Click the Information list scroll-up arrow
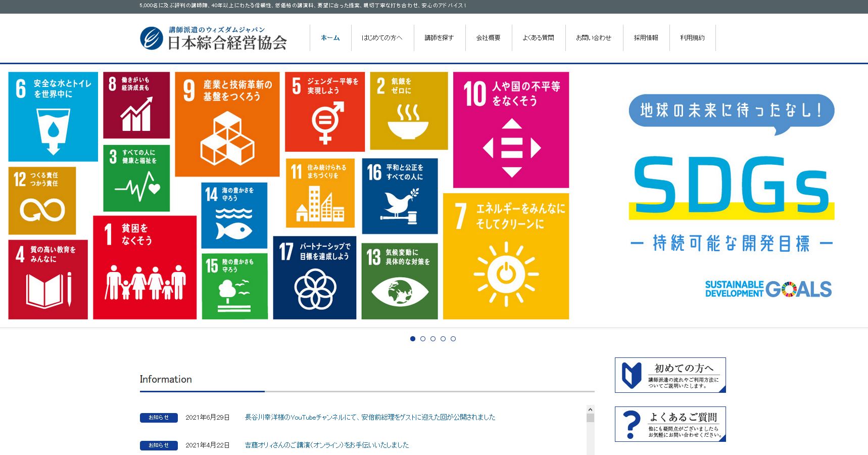 (590, 409)
